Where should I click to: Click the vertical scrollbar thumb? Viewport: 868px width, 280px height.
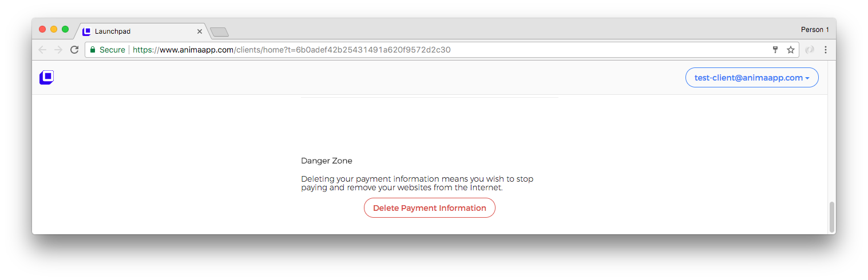[x=831, y=217]
